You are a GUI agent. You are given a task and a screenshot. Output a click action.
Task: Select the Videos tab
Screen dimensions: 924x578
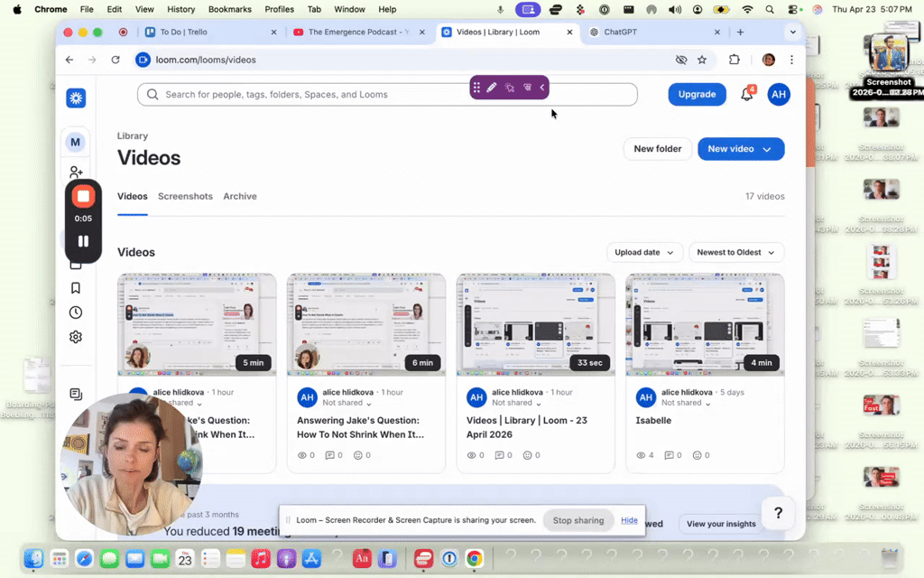click(132, 196)
